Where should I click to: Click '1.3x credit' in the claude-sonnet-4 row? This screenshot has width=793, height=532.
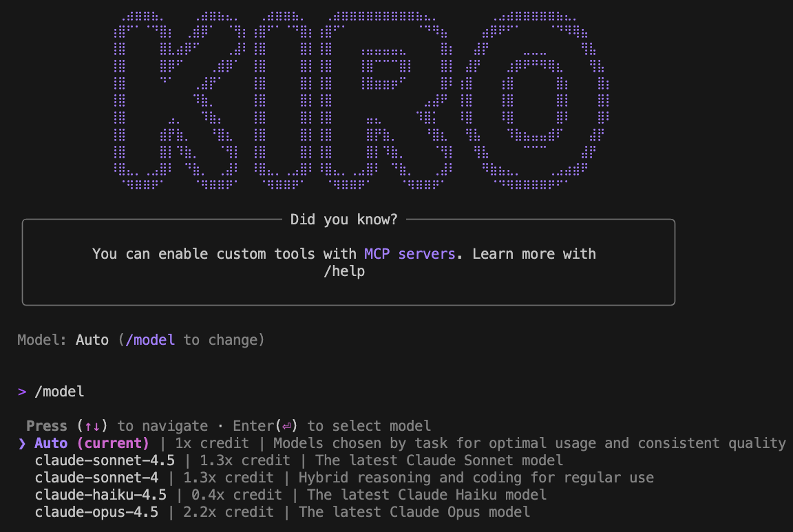229,478
